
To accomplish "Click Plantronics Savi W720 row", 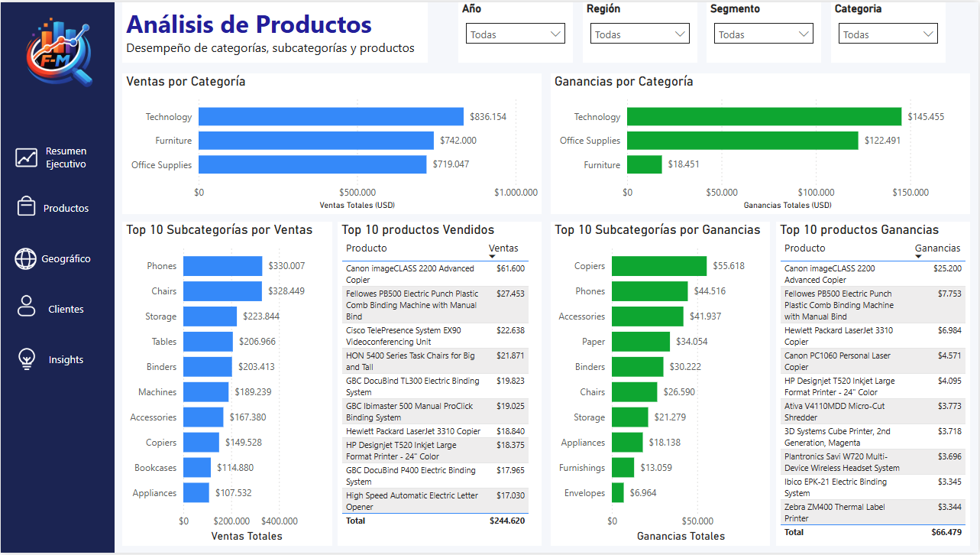I will pos(873,462).
